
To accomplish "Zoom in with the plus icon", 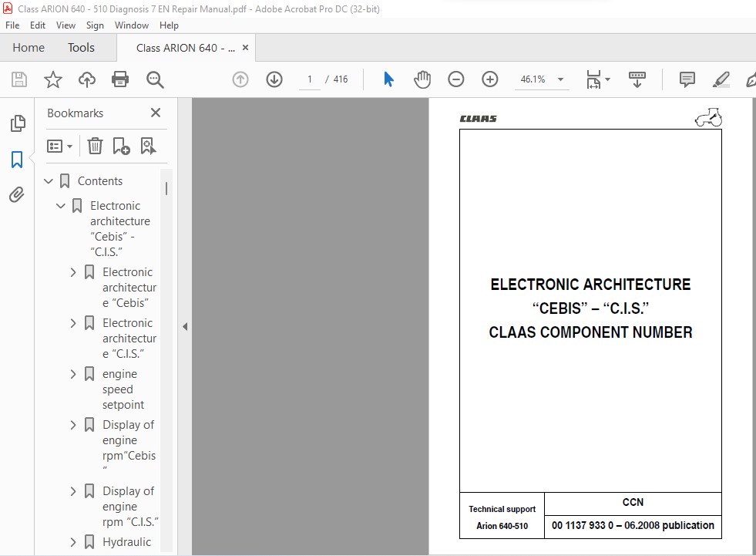I will coord(490,79).
